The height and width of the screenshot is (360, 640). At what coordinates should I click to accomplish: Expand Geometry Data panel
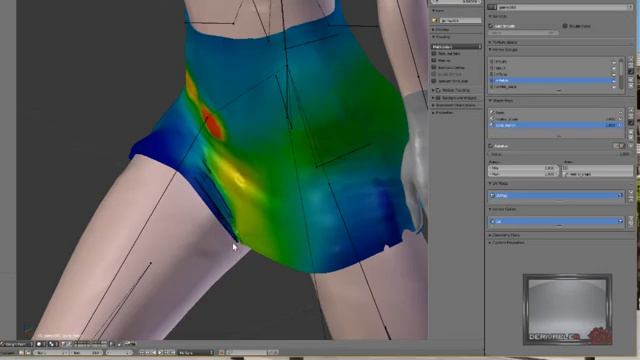pos(490,236)
